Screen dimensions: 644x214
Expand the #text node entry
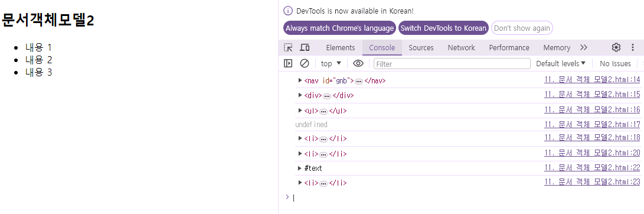(x=299, y=168)
